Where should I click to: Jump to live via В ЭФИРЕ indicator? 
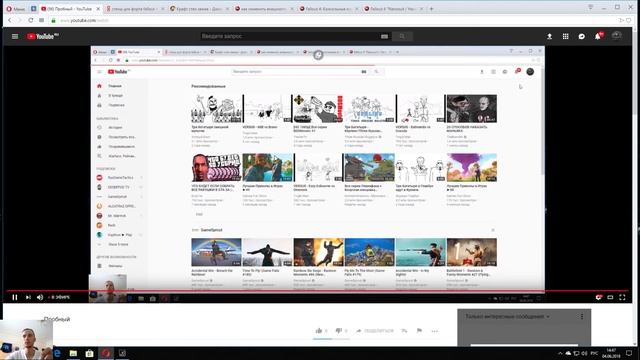pos(59,297)
